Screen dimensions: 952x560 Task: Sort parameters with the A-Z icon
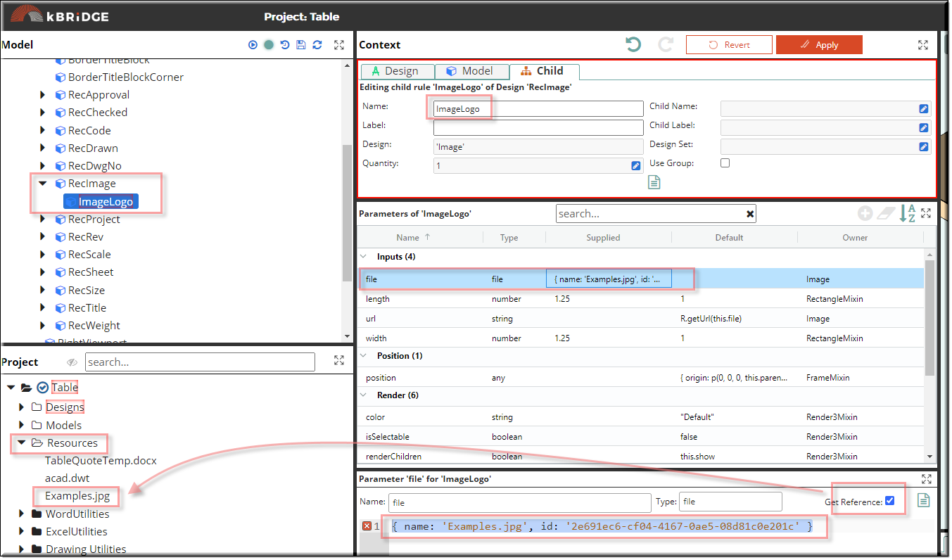908,213
